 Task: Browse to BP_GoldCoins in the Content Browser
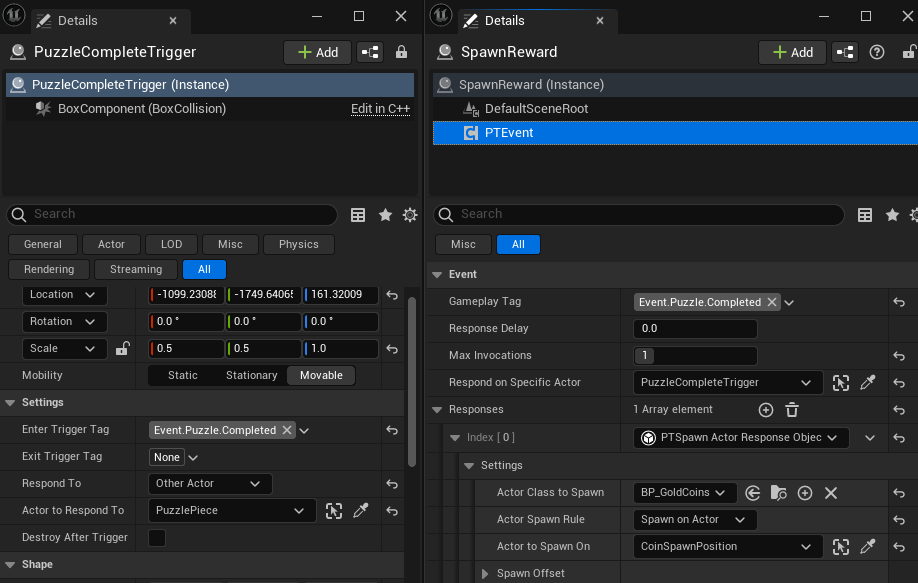(781, 493)
